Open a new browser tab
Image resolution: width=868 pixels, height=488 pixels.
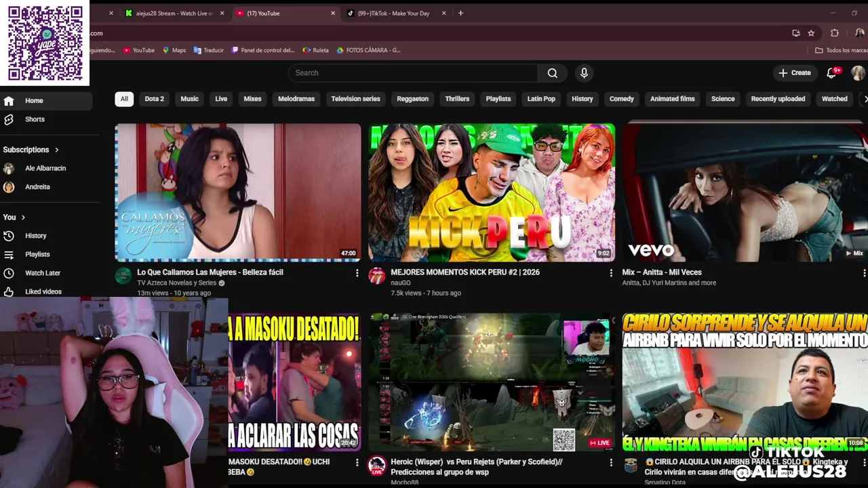click(460, 13)
